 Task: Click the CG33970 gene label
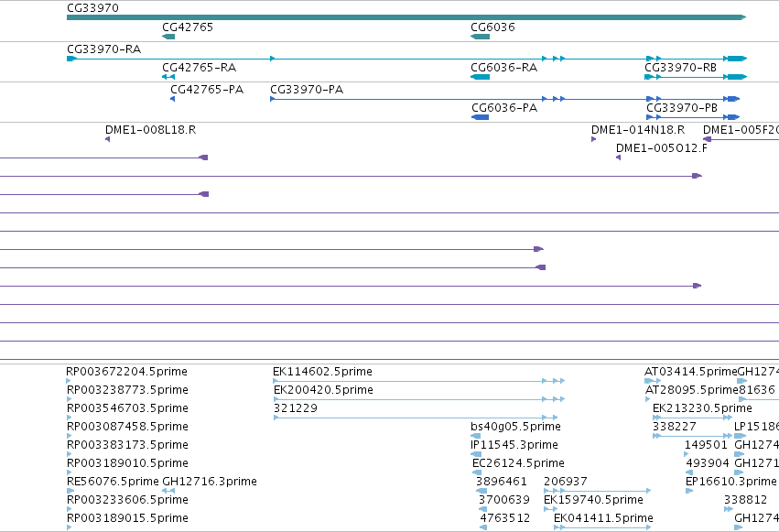point(92,8)
